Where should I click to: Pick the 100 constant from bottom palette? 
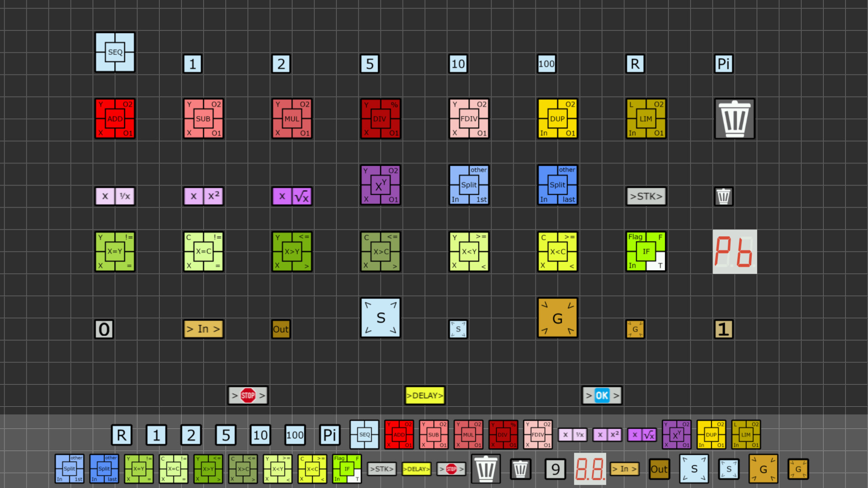pyautogui.click(x=295, y=435)
